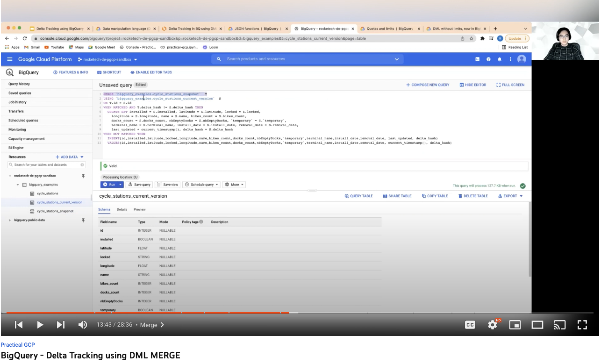This screenshot has height=364, width=601.
Task: Click the search help icon in resources box
Action: click(x=83, y=164)
